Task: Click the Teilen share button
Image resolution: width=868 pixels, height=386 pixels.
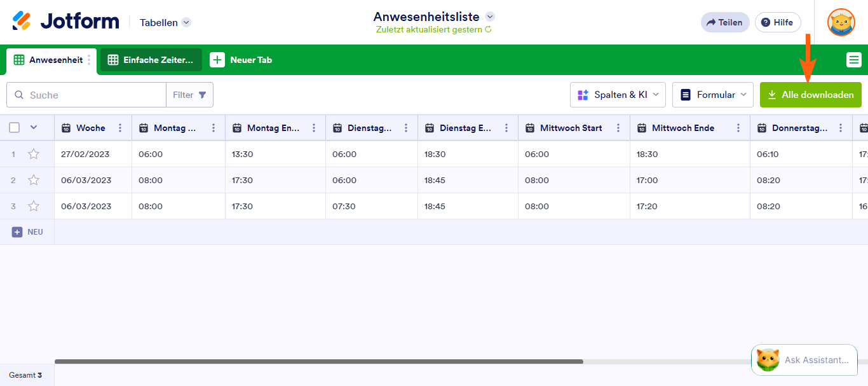Action: click(x=725, y=22)
